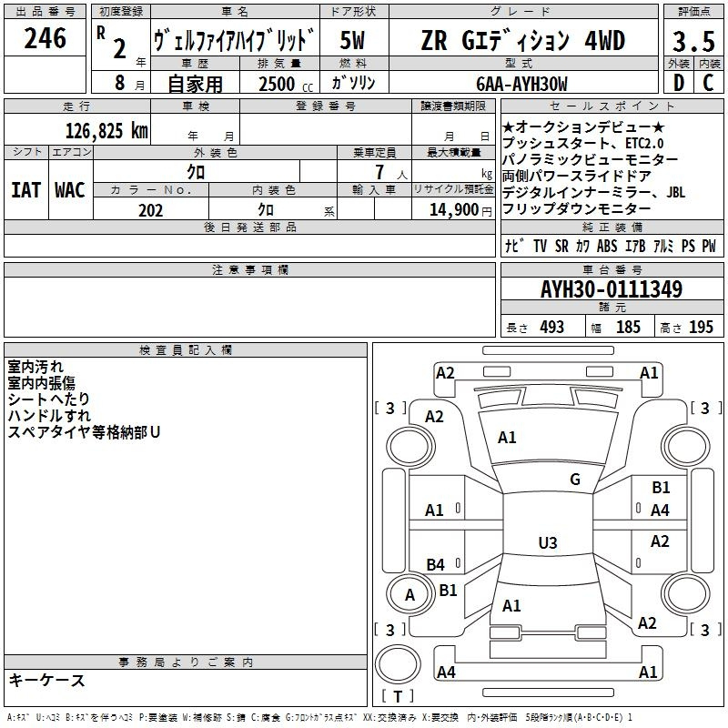Select SR in the standard equipment row
This screenshot has height=728, width=728.
[x=561, y=247]
